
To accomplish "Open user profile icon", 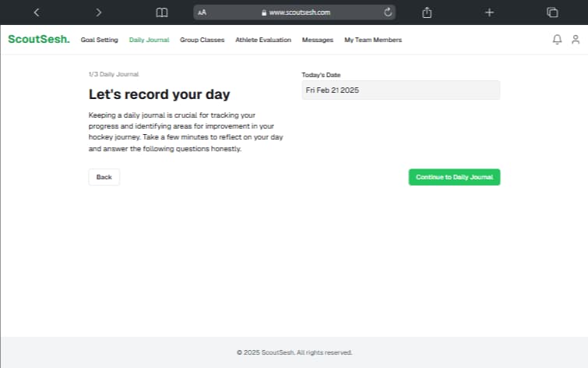I will 576,40.
